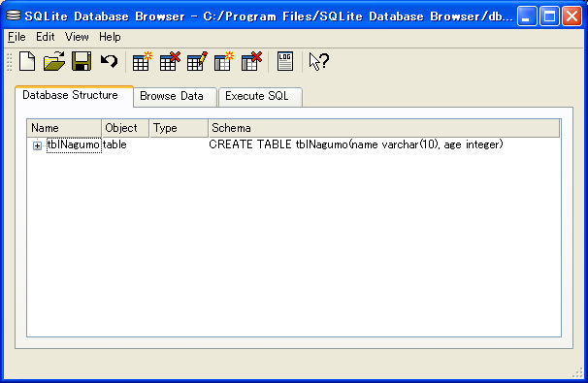
Task: Save changes with the floppy disk icon
Action: point(82,61)
